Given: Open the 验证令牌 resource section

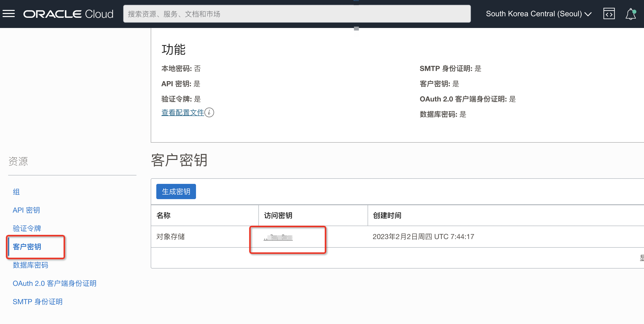Looking at the screenshot, I should tap(27, 228).
